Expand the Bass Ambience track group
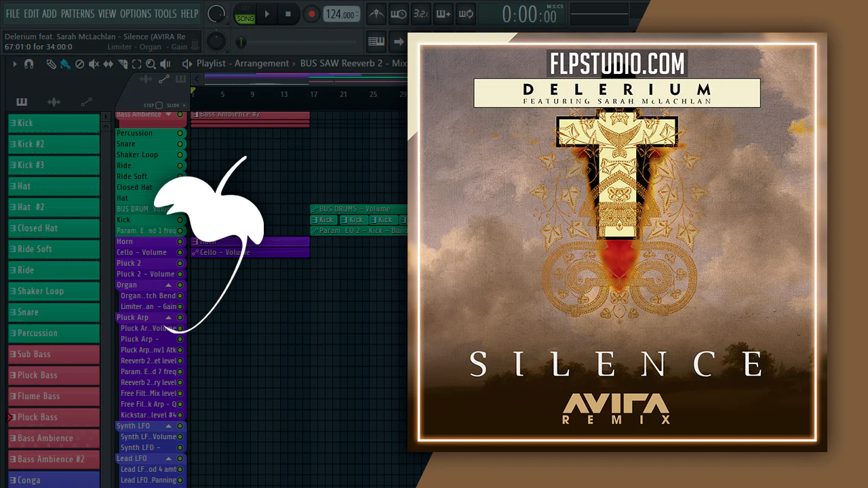Screen dimensions: 868x488 [169, 115]
